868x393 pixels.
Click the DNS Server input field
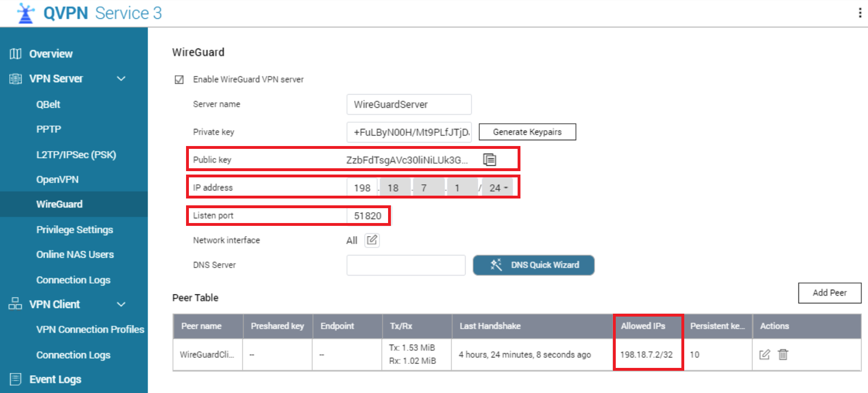(x=406, y=265)
